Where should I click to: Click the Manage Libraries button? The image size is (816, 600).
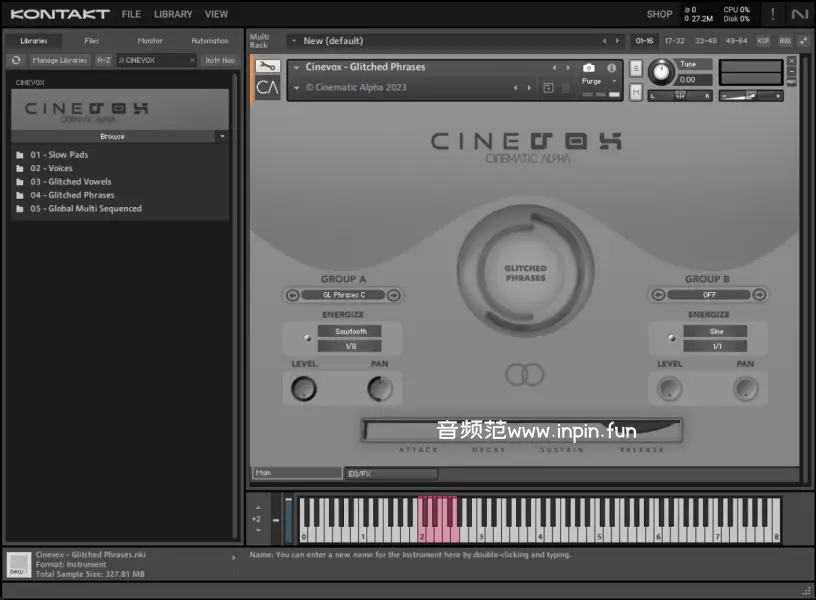59,60
